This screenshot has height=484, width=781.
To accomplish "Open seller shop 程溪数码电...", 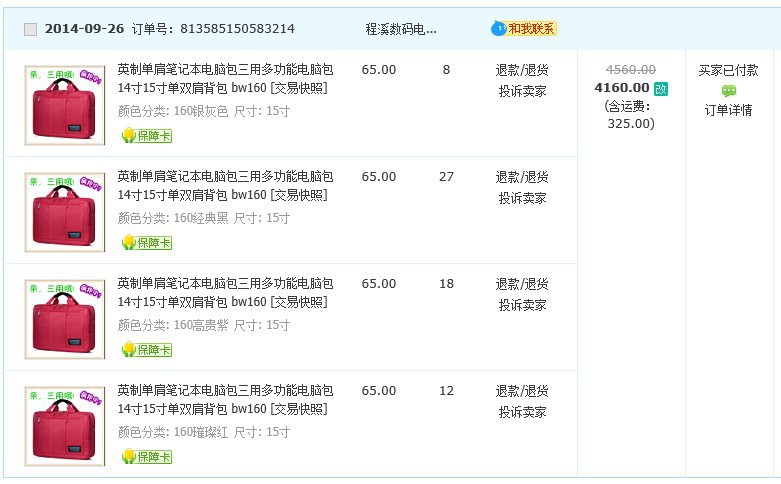I will click(x=401, y=29).
